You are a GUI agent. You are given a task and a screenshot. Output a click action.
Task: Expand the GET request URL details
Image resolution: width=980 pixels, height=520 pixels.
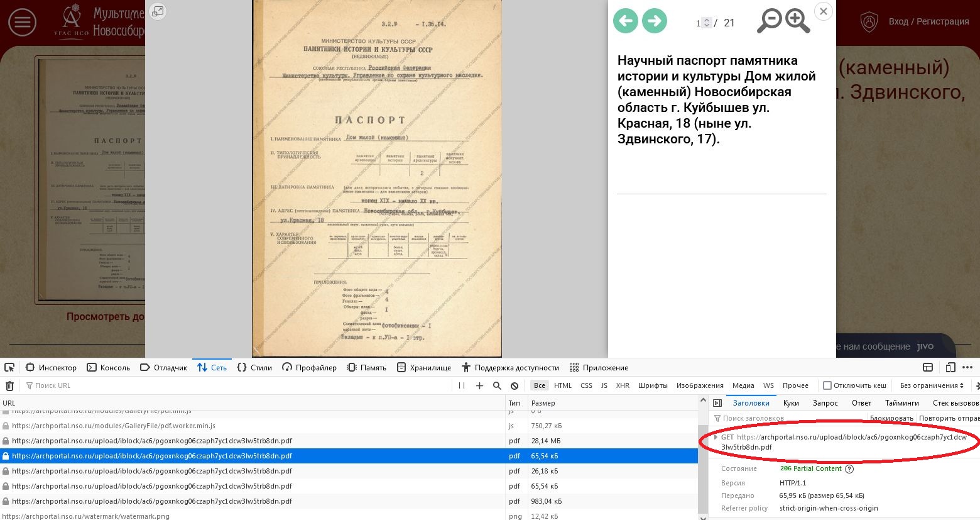[716, 437]
